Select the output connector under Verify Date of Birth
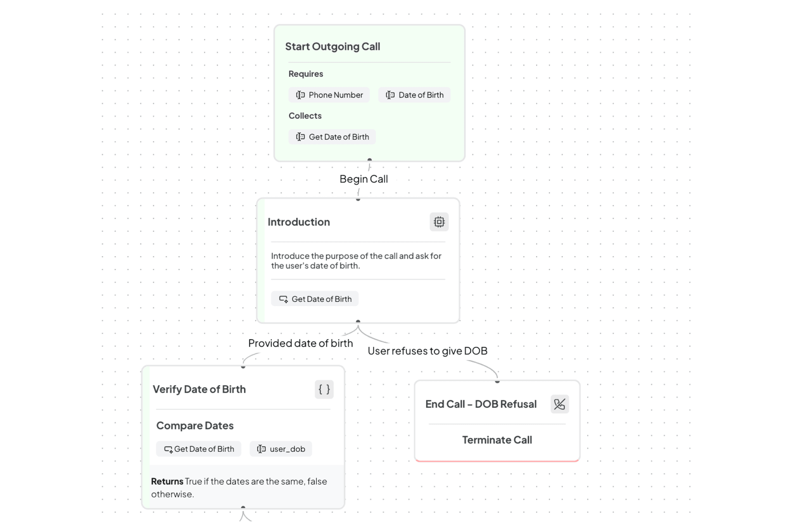The height and width of the screenshot is (532, 793). (x=243, y=507)
